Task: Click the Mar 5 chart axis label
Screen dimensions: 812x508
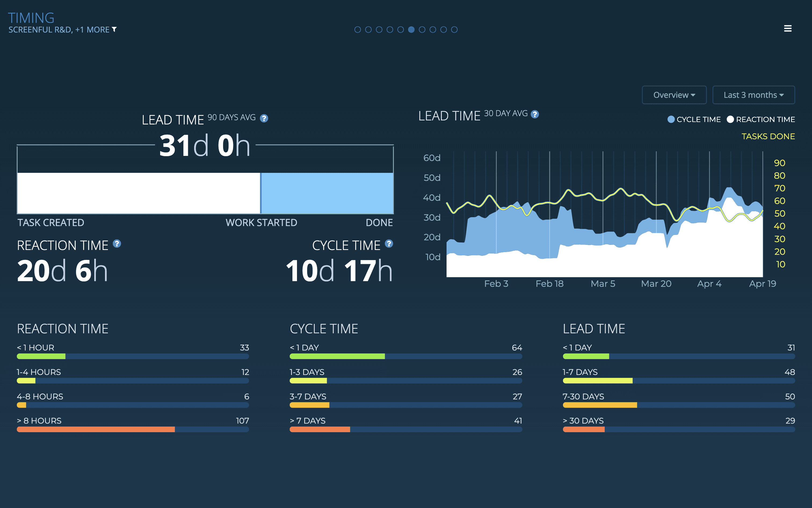Action: 603,284
